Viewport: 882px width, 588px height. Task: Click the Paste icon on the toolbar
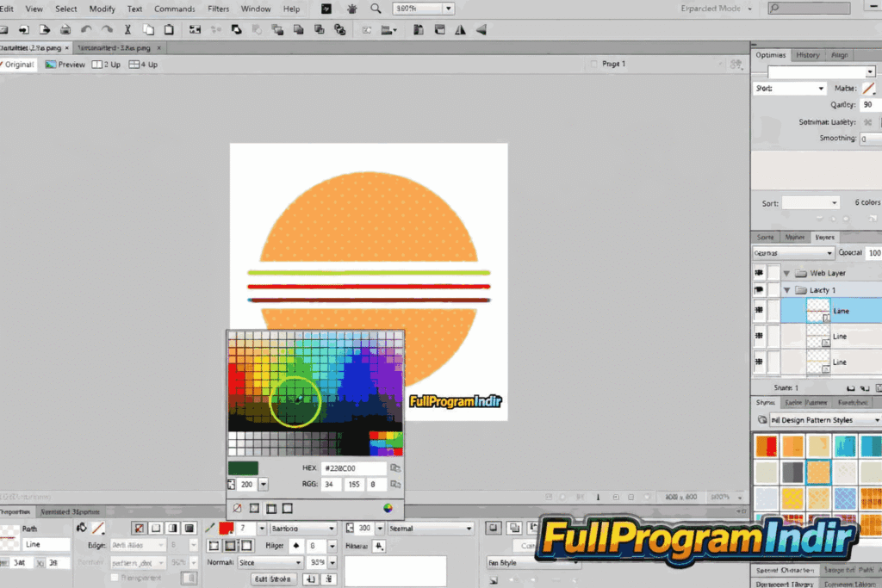[169, 28]
